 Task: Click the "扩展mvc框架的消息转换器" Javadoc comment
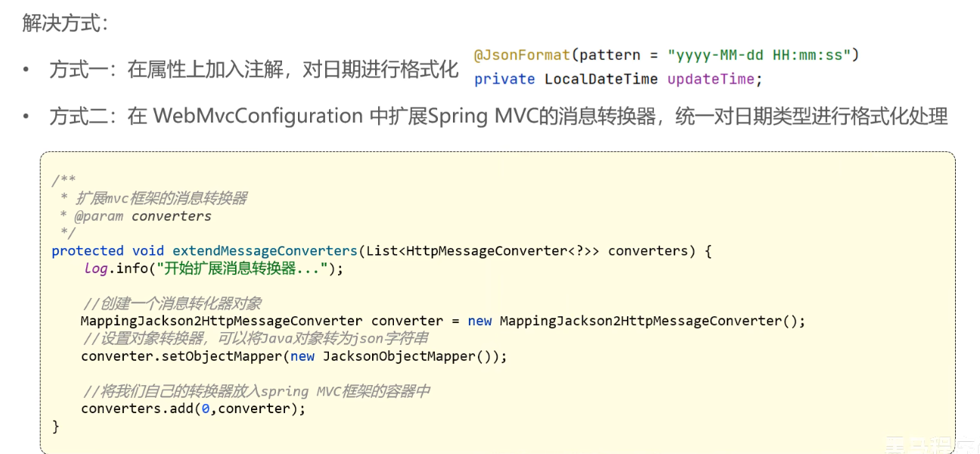pyautogui.click(x=161, y=198)
